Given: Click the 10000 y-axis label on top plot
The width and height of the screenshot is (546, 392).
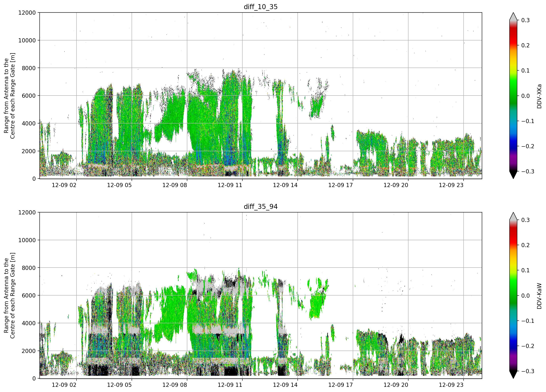Looking at the screenshot, I should click(27, 40).
